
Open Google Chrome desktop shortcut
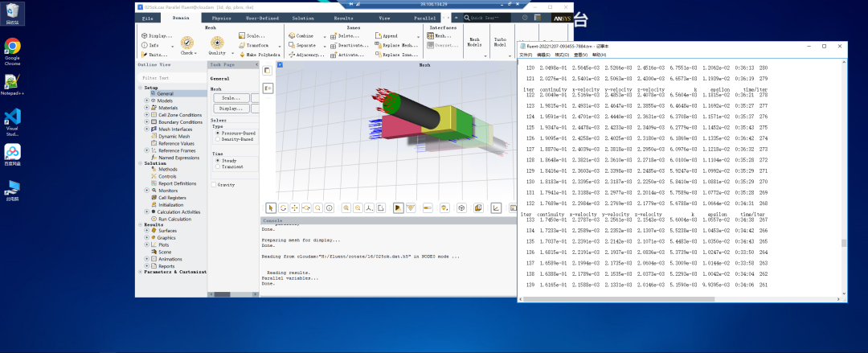click(x=12, y=52)
